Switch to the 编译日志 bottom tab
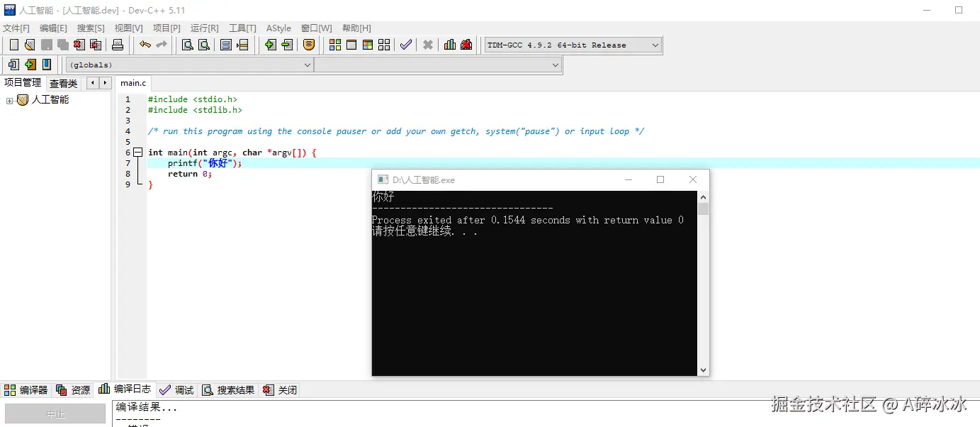This screenshot has width=980, height=427. (125, 389)
